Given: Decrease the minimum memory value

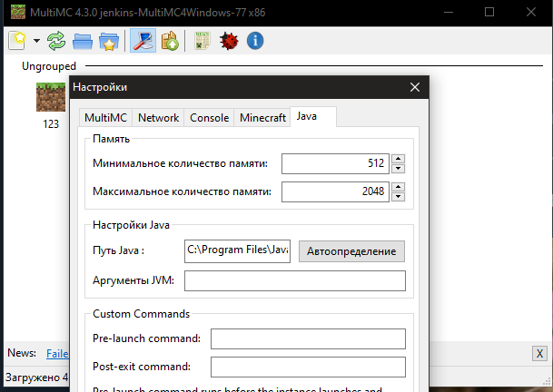Looking at the screenshot, I should [398, 169].
